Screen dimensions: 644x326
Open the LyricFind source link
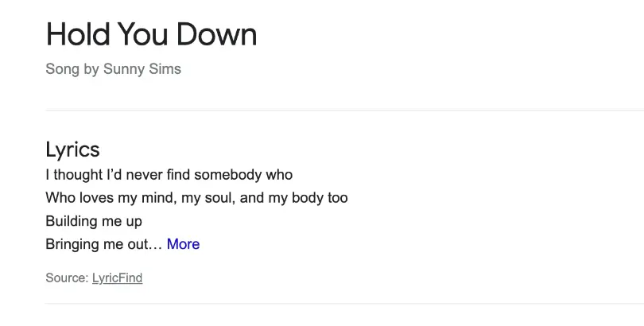pyautogui.click(x=117, y=277)
